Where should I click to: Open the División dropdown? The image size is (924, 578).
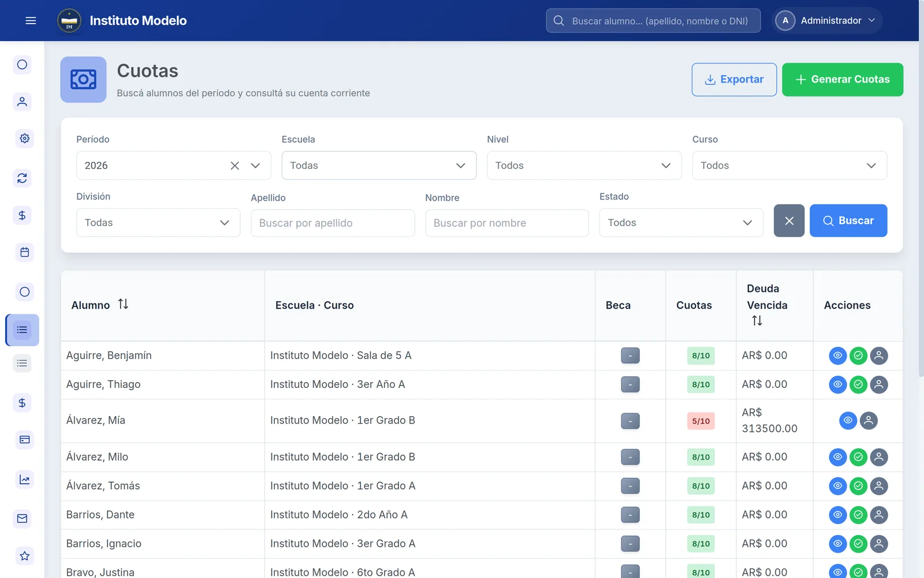[158, 223]
